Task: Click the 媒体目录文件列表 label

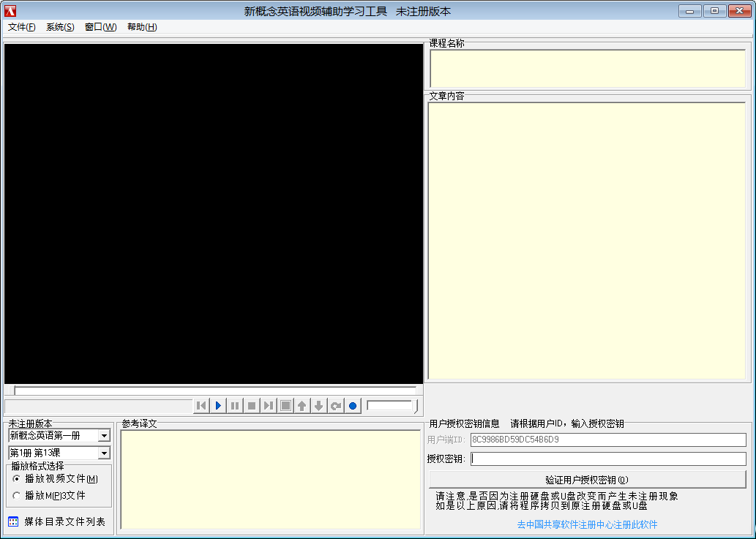Action: (64, 521)
